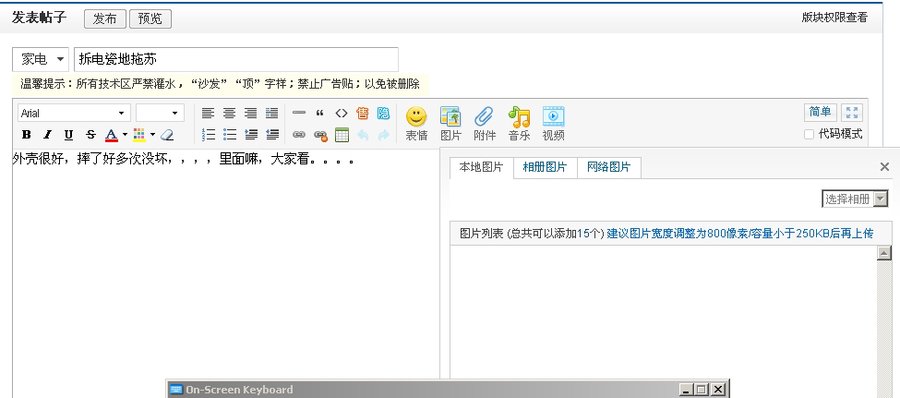Open the Arial font family dropdown
The width and height of the screenshot is (900, 398).
click(x=74, y=113)
